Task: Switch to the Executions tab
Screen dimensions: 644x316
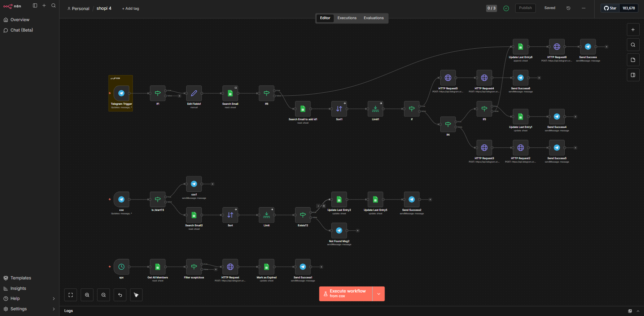Action: 347,18
